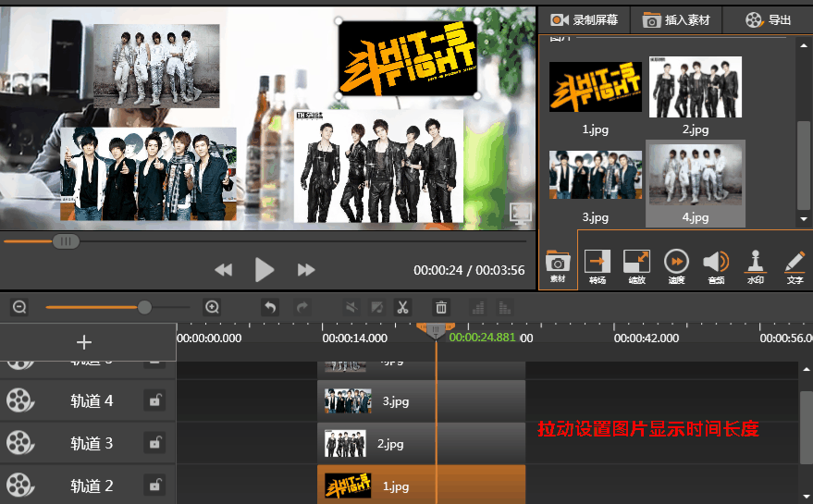Click the scissors cut tool
The height and width of the screenshot is (504, 813).
coord(403,307)
